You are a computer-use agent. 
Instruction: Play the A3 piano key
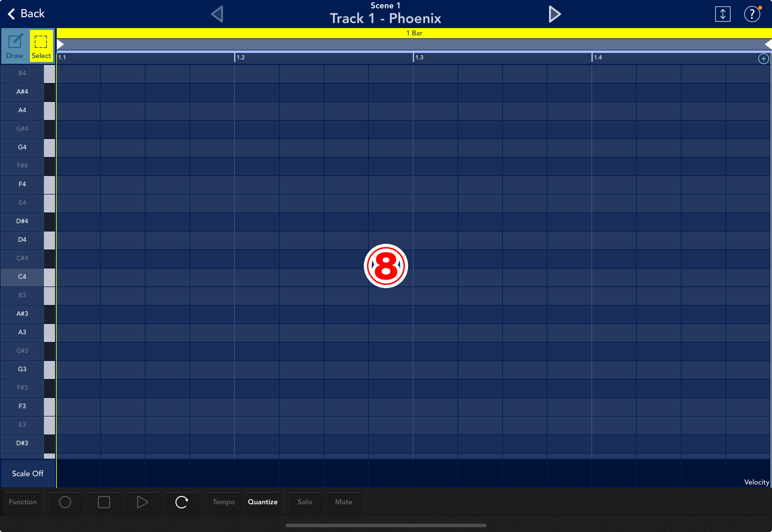28,332
